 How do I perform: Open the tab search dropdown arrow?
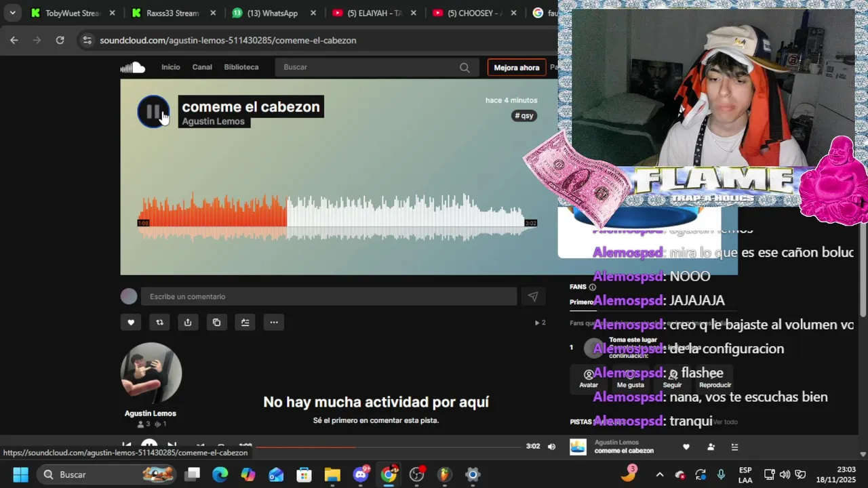(x=12, y=13)
